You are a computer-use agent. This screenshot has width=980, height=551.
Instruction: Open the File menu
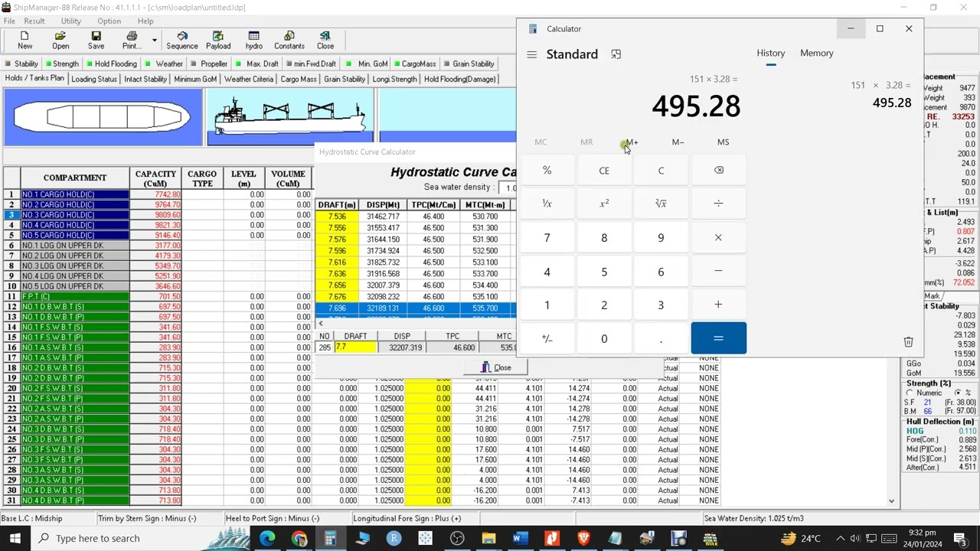tap(9, 21)
